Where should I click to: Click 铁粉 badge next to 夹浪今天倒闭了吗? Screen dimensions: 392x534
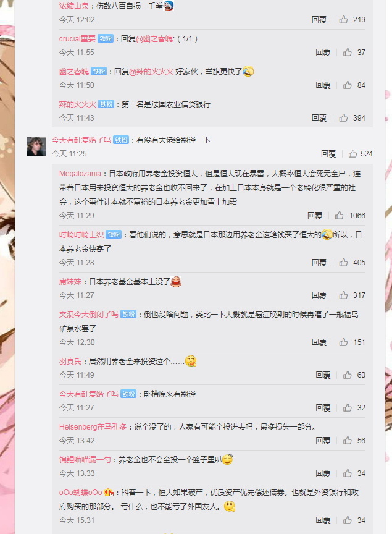tap(128, 315)
